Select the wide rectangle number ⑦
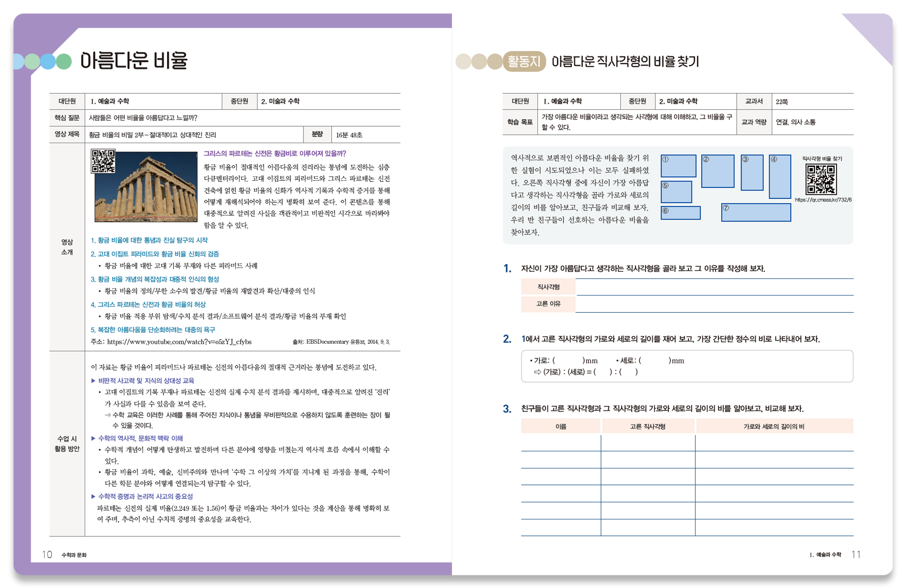Image resolution: width=906 pixels, height=588 pixels. 756,212
